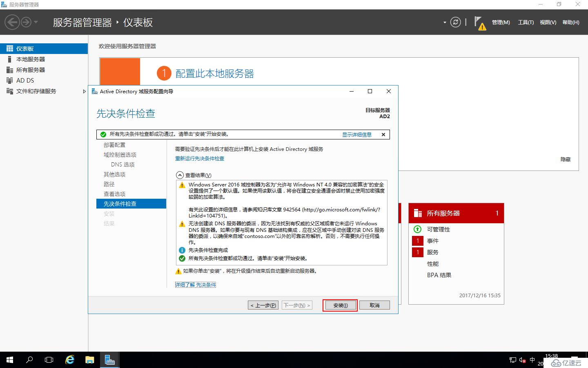
Task: Click the 所有服务器 tile header
Action: (456, 213)
